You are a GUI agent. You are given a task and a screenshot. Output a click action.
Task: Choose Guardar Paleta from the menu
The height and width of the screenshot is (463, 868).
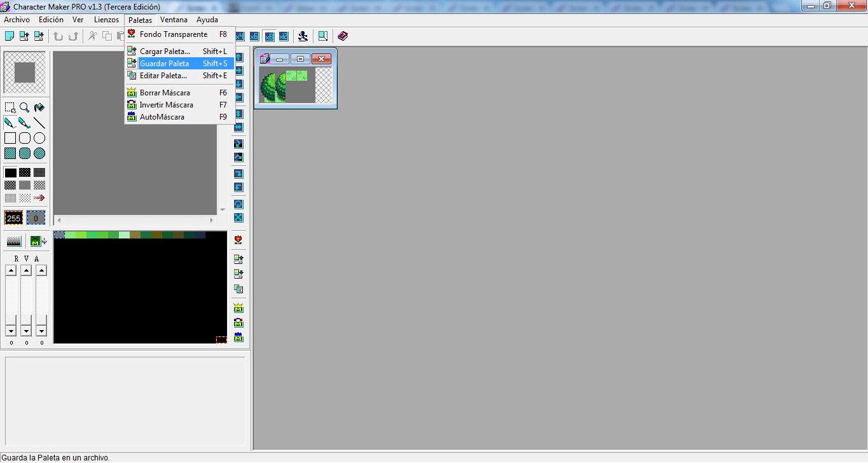164,64
